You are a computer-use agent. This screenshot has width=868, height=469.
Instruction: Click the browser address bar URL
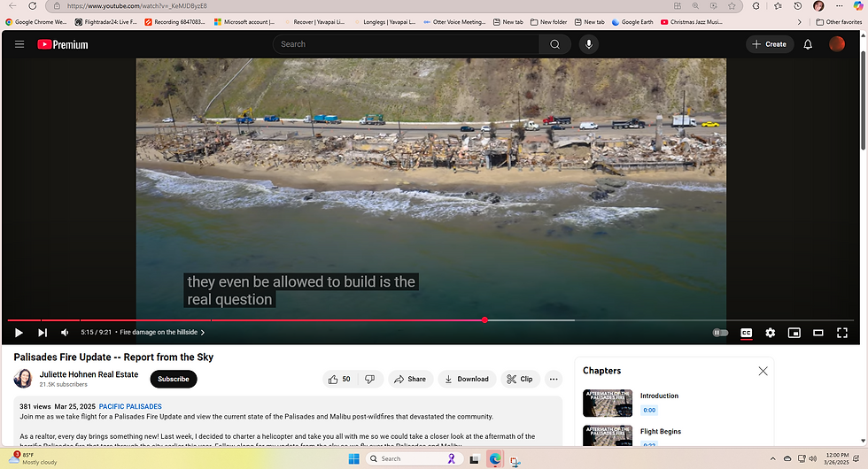136,5
